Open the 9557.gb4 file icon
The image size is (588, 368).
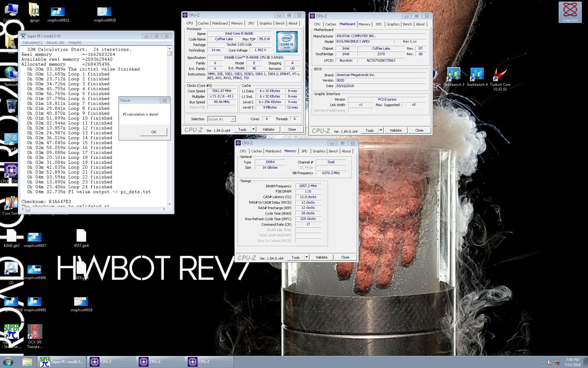click(x=81, y=238)
